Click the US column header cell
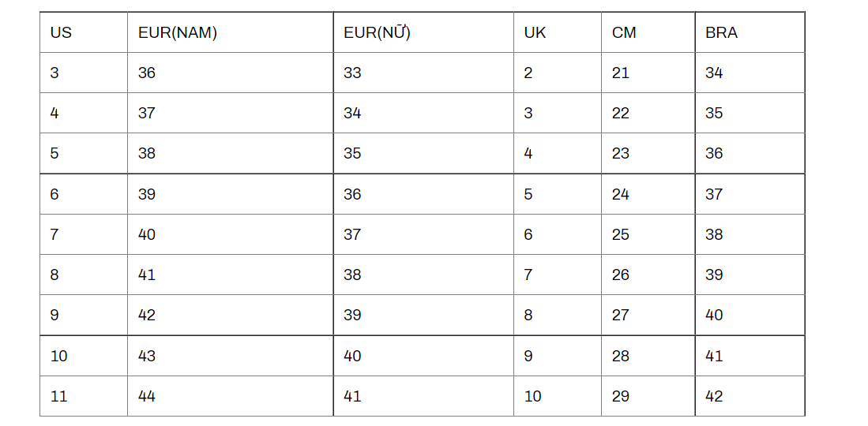The height and width of the screenshot is (426, 868). 83,33
